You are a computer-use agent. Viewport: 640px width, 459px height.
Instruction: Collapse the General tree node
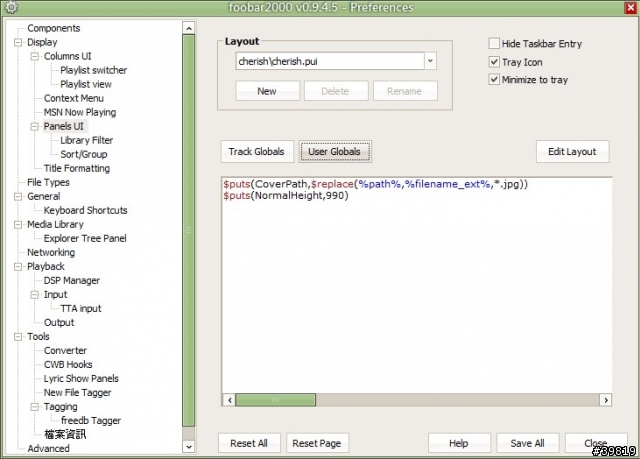[x=18, y=197]
